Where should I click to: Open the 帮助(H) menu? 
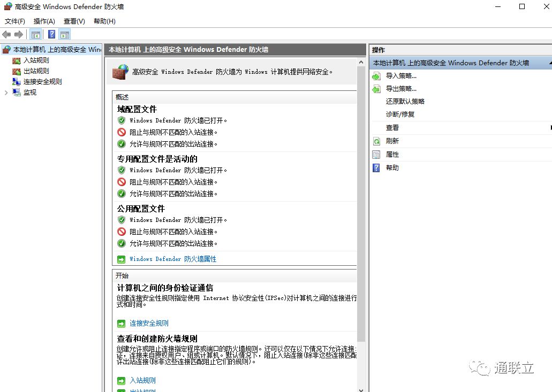click(x=104, y=21)
